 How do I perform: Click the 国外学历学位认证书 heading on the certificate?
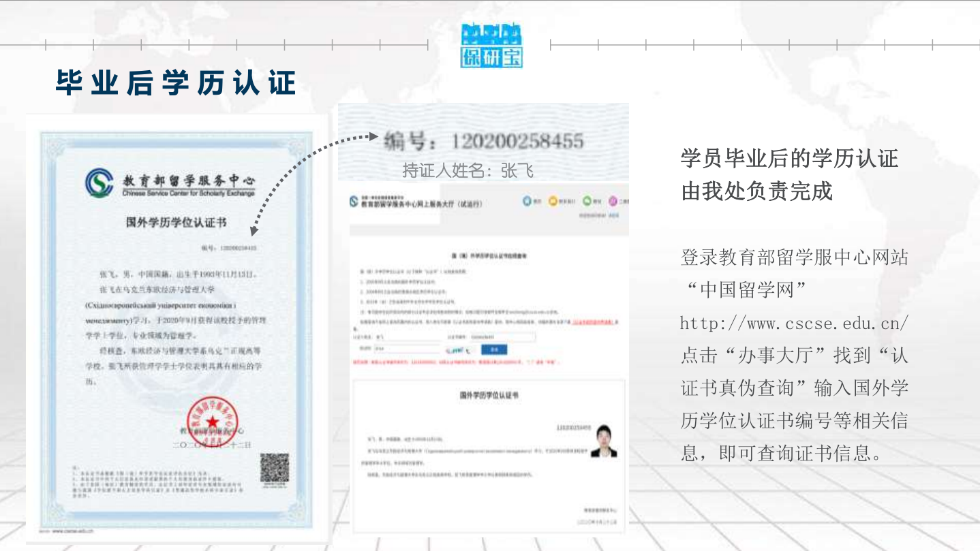click(176, 222)
